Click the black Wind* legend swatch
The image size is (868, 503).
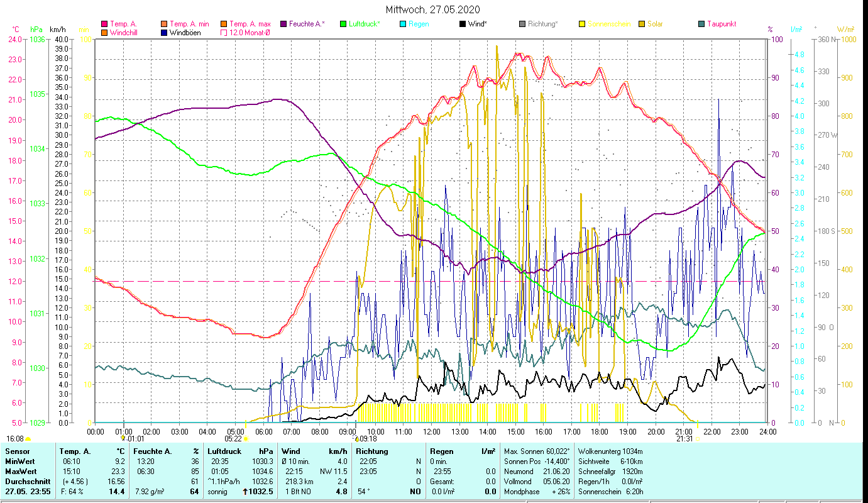click(462, 24)
